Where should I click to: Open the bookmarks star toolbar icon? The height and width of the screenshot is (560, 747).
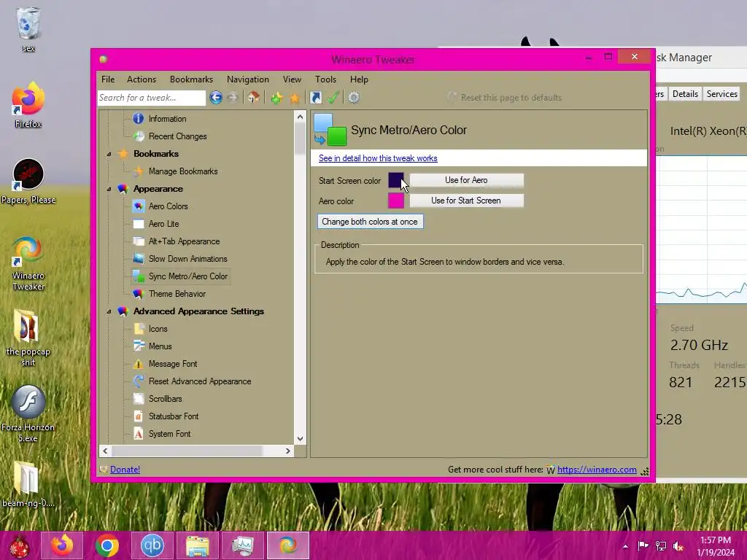coord(295,98)
